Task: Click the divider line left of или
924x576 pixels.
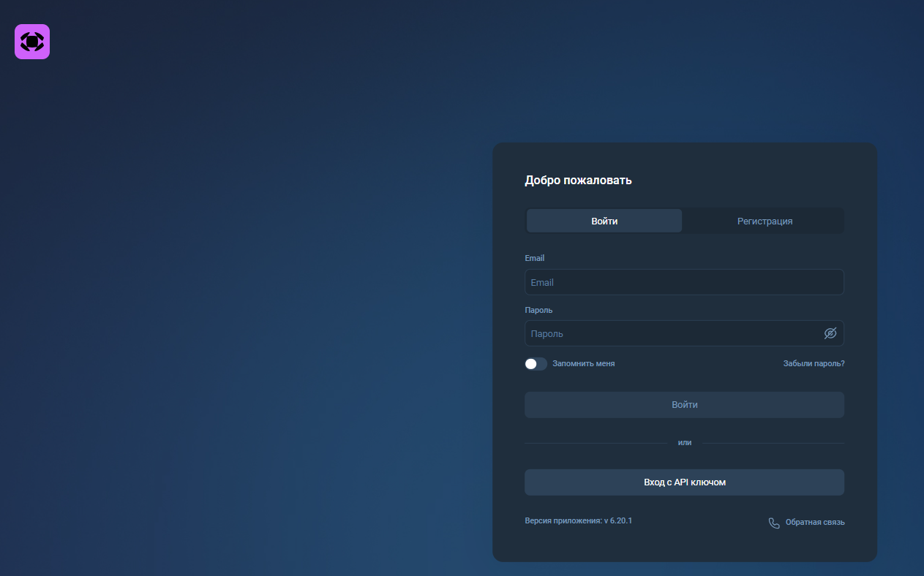Action: [x=596, y=443]
